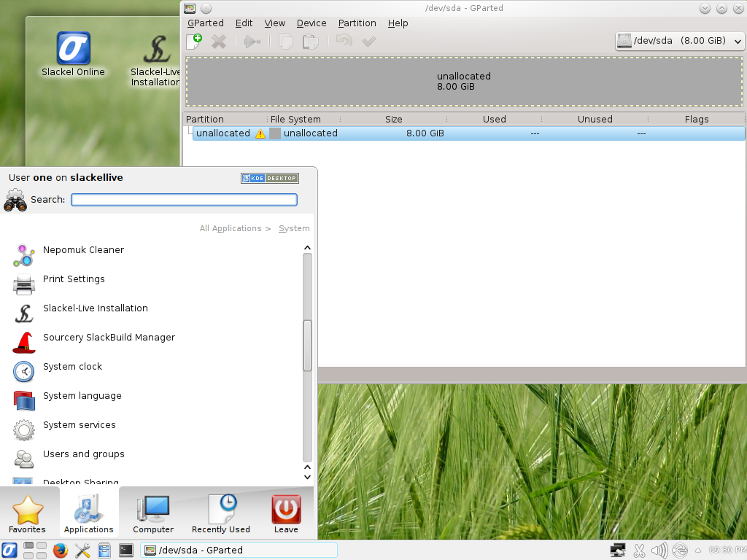Switch to the Favorites tab
The image size is (747, 560).
(x=28, y=514)
